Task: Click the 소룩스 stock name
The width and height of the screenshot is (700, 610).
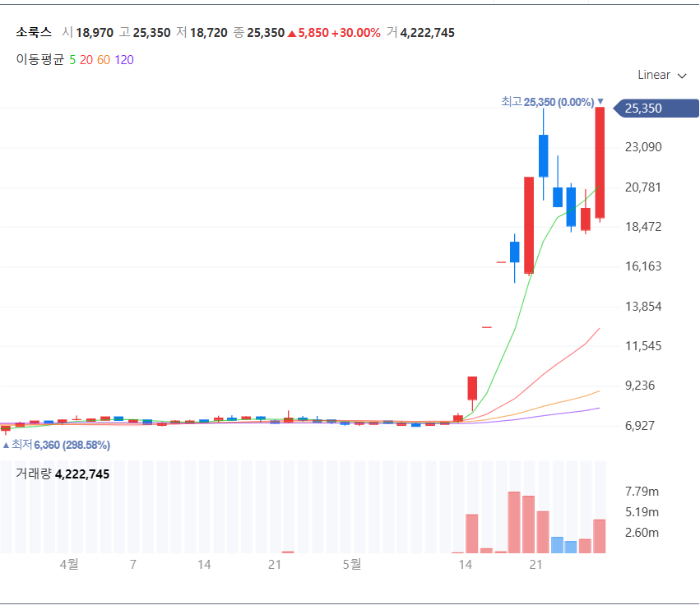Action: click(x=34, y=32)
